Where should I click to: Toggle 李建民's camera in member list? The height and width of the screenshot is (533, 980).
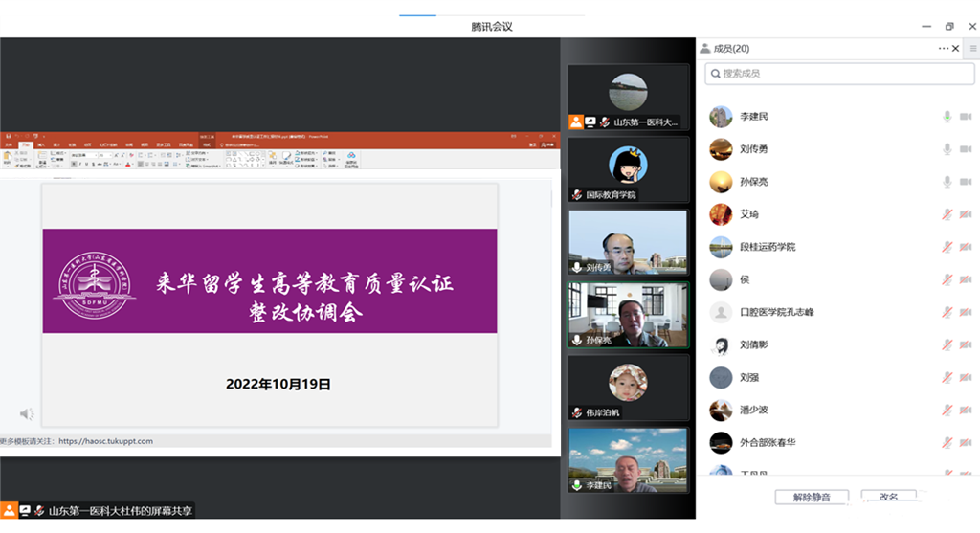pyautogui.click(x=966, y=116)
